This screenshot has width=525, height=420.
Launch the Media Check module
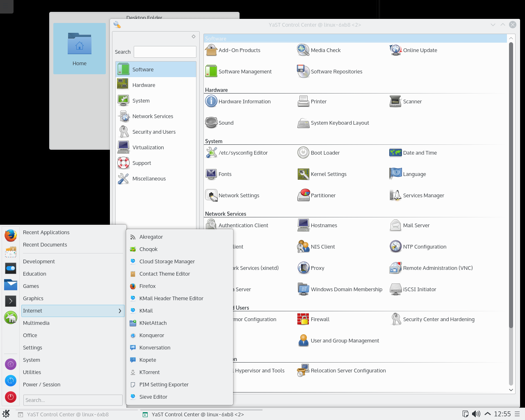click(x=319, y=50)
